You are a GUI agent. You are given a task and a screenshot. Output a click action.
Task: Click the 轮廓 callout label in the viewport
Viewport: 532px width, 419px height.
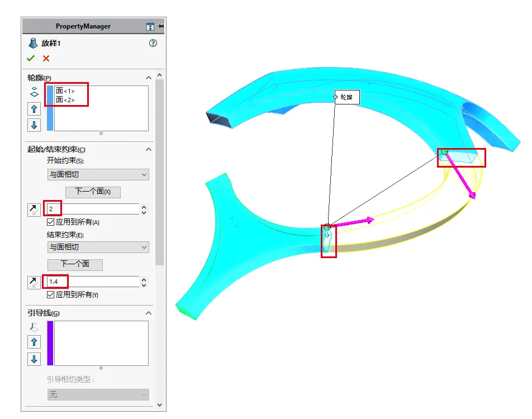(346, 97)
